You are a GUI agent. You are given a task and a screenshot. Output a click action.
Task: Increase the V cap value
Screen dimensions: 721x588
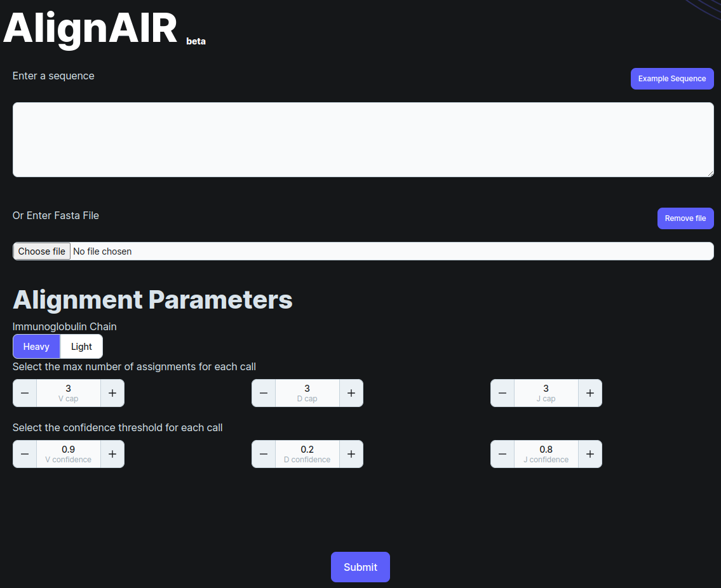coord(112,393)
